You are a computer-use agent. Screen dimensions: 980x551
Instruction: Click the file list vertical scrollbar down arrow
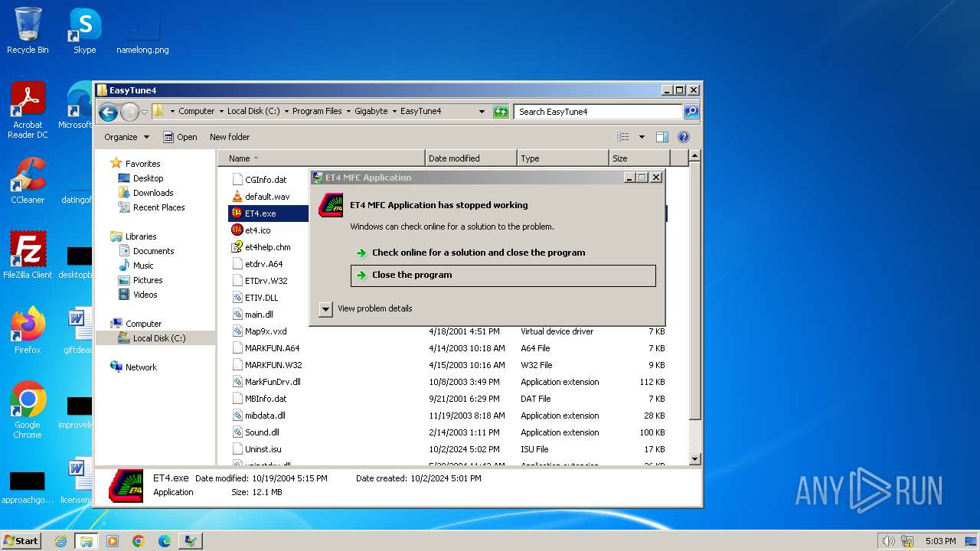click(694, 459)
